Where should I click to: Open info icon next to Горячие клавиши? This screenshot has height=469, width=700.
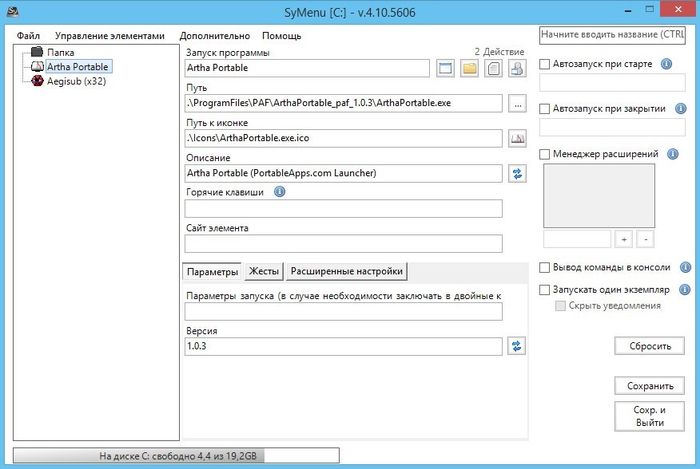coord(279,192)
